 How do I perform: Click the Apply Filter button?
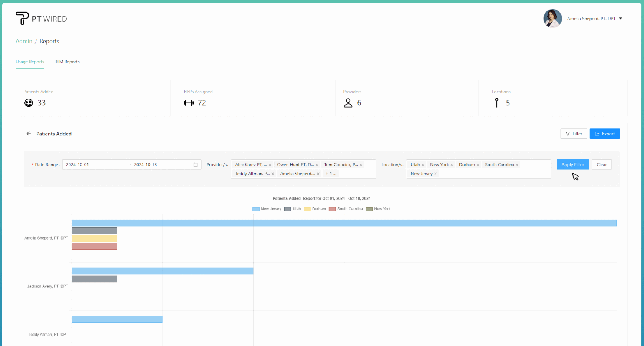point(572,165)
